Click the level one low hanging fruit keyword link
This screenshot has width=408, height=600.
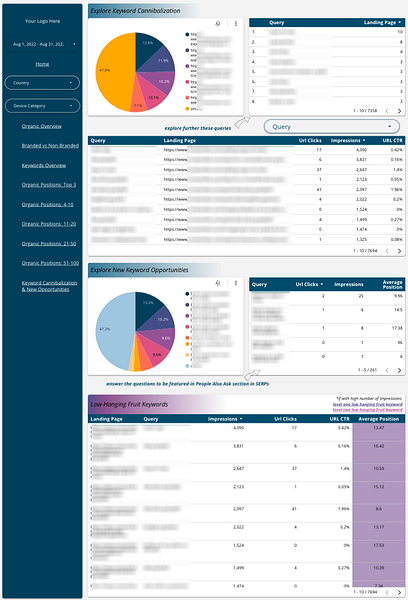pyautogui.click(x=367, y=404)
